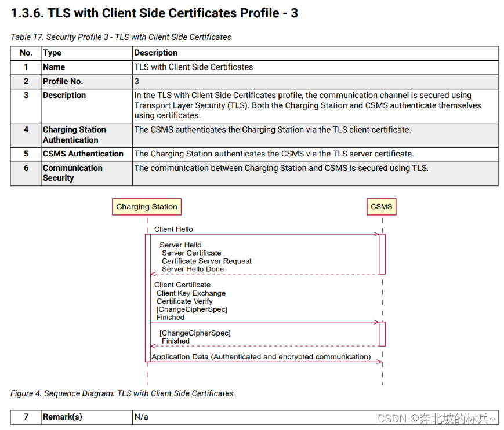
Task: Click the "TLS with Client Side Certificates" table cell
Action: point(316,67)
